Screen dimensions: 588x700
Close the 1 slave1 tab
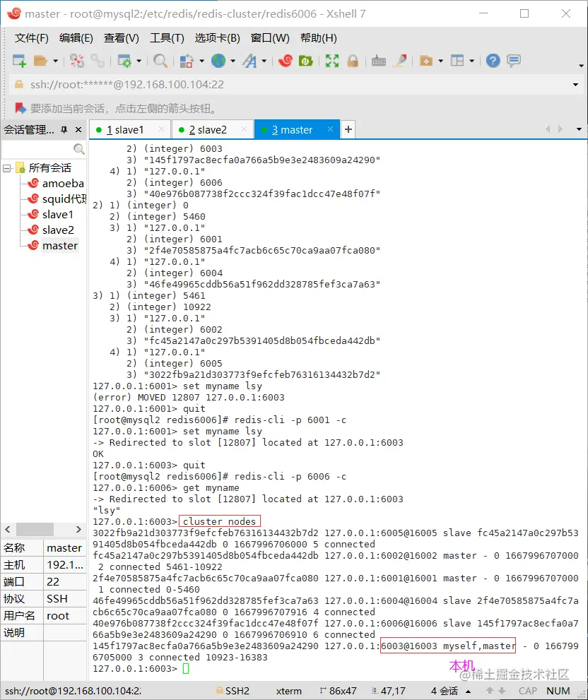tap(161, 129)
